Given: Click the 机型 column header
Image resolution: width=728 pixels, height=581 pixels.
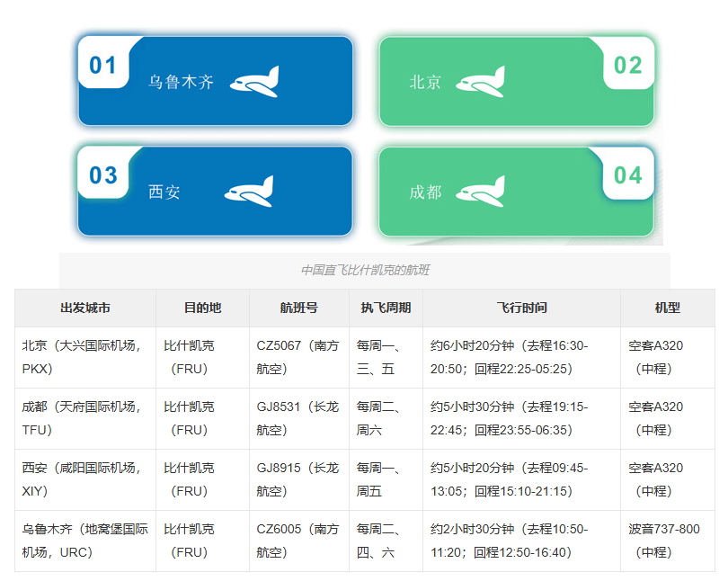Looking at the screenshot, I should tap(667, 308).
